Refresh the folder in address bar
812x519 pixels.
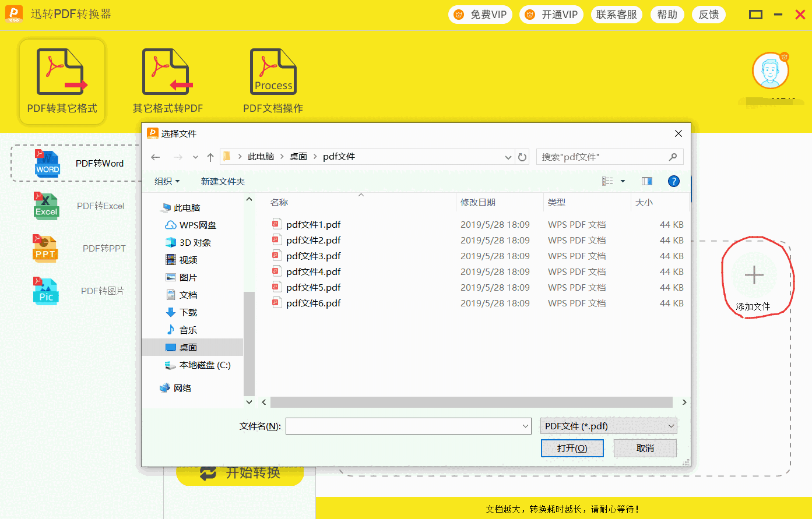click(x=522, y=157)
